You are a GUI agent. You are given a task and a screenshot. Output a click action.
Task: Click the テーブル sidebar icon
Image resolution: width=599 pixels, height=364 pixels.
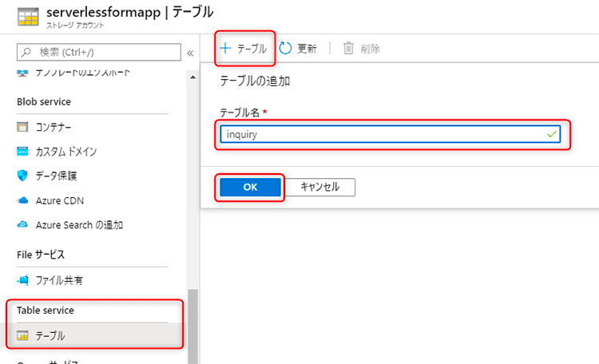(22, 336)
